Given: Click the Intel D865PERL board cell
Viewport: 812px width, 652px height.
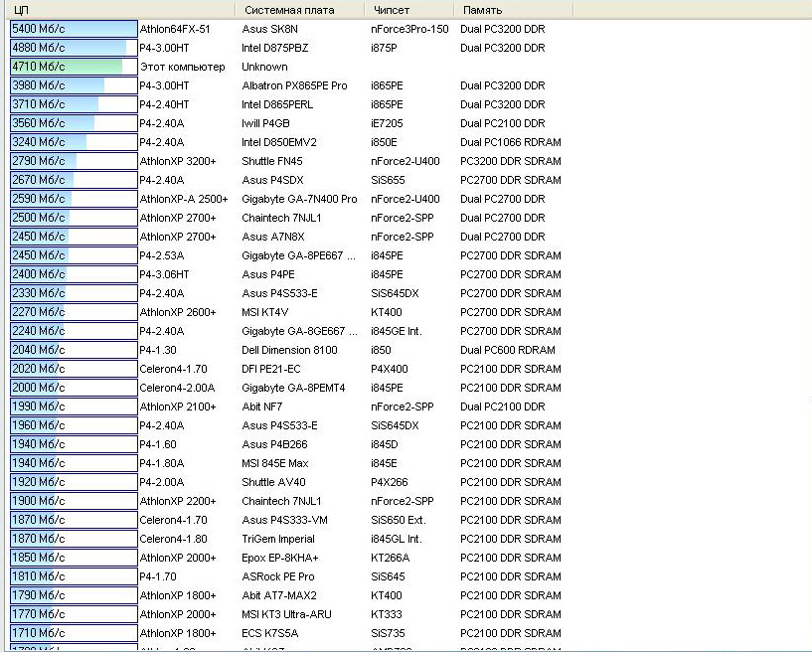Looking at the screenshot, I should click(x=277, y=104).
